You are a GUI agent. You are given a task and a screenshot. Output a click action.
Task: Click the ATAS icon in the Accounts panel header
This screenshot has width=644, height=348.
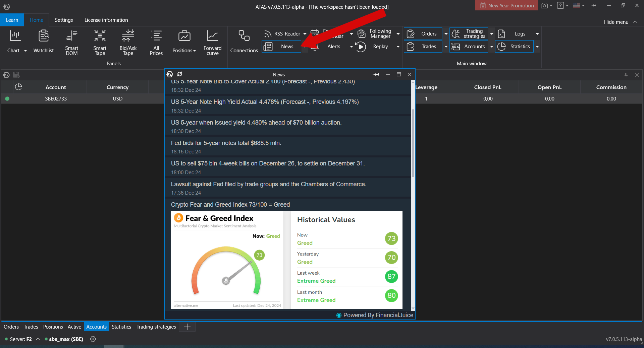coord(6,75)
